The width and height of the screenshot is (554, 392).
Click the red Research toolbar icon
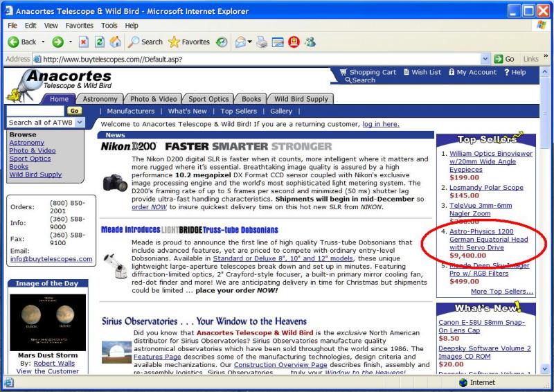[294, 42]
